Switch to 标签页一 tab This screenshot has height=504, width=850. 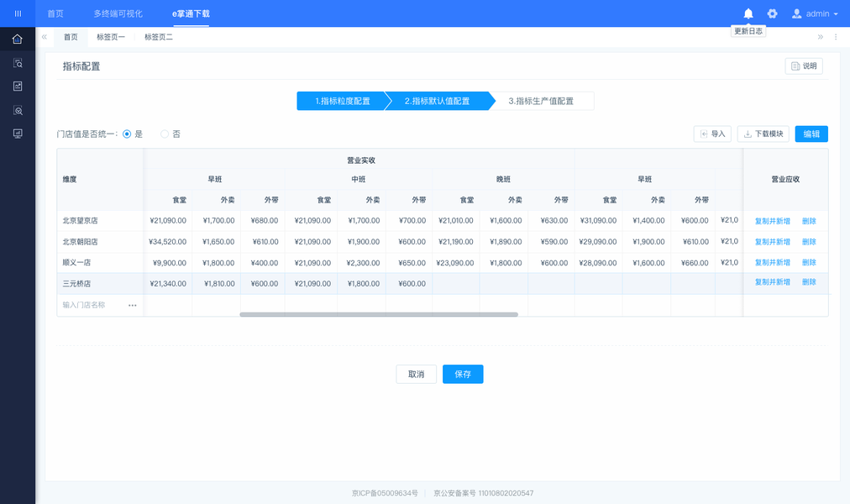tap(111, 37)
